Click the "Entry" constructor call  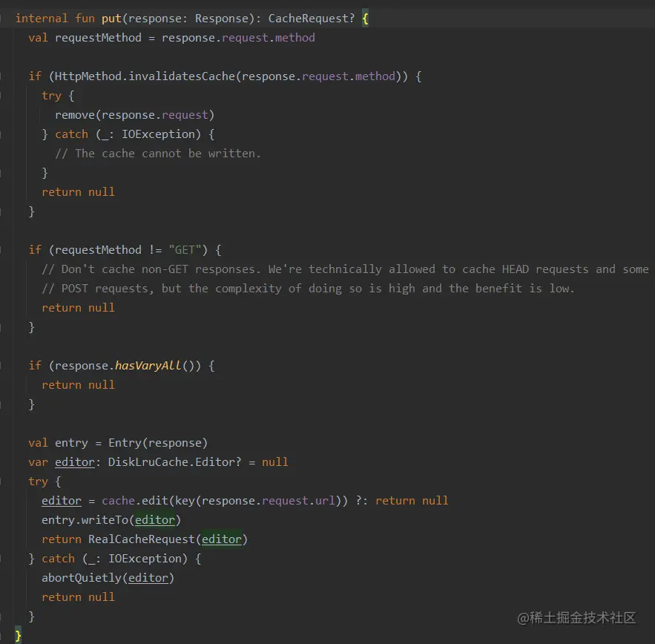click(x=125, y=443)
